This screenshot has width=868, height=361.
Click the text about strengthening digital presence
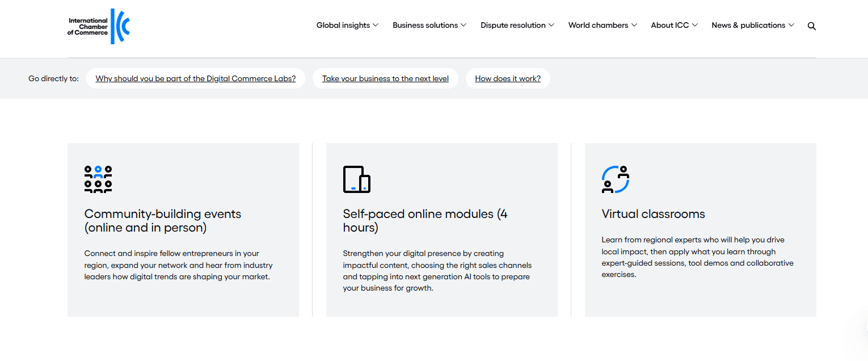pyautogui.click(x=437, y=271)
